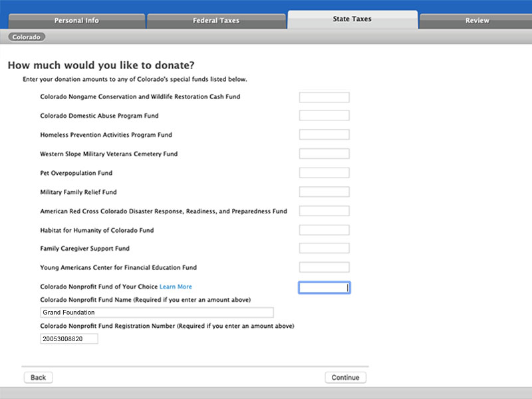Click the Continue button
This screenshot has width=532, height=399.
point(345,378)
